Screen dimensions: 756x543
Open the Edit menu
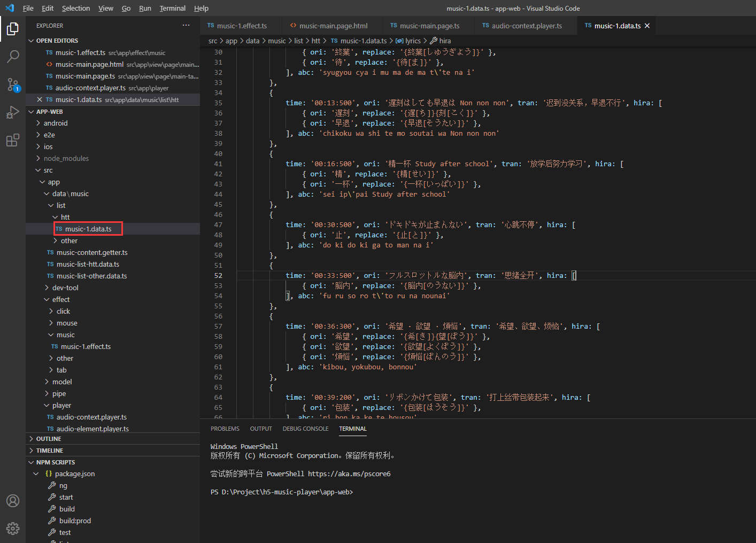click(48, 8)
